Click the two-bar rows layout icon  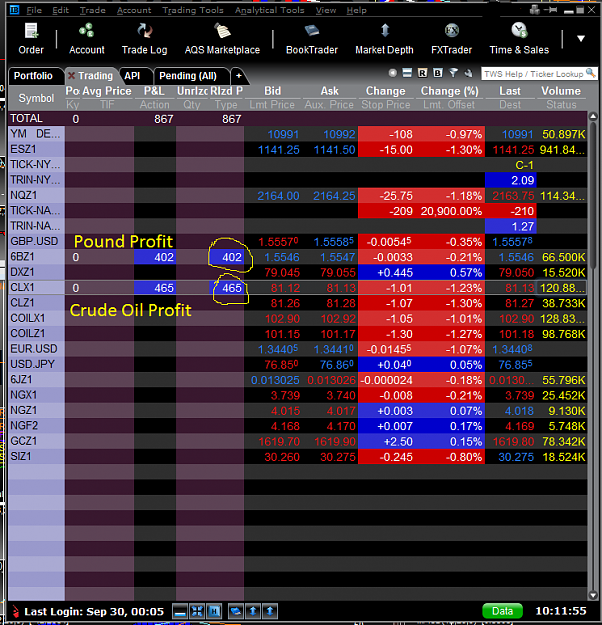pyautogui.click(x=407, y=73)
